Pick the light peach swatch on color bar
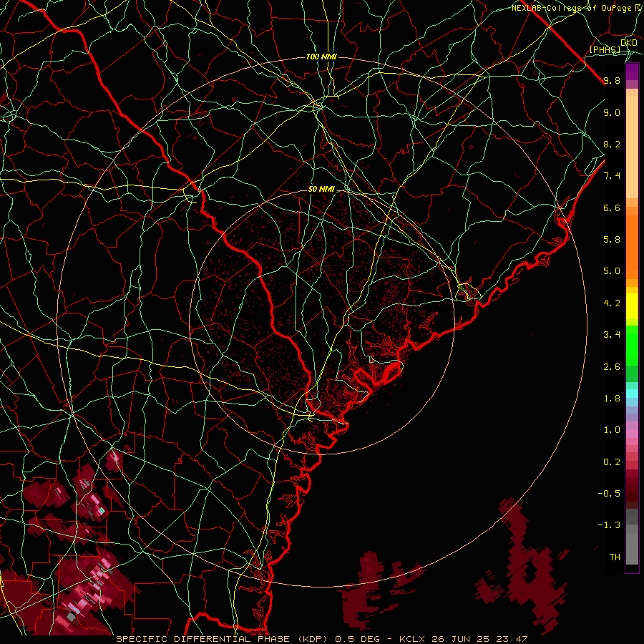The image size is (644, 644). click(632, 147)
